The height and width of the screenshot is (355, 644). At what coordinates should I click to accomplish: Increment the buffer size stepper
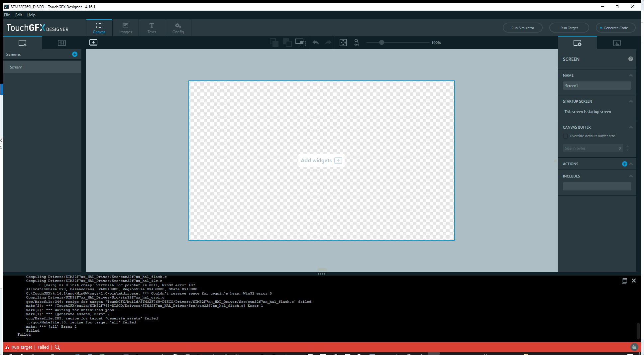pyautogui.click(x=627, y=146)
